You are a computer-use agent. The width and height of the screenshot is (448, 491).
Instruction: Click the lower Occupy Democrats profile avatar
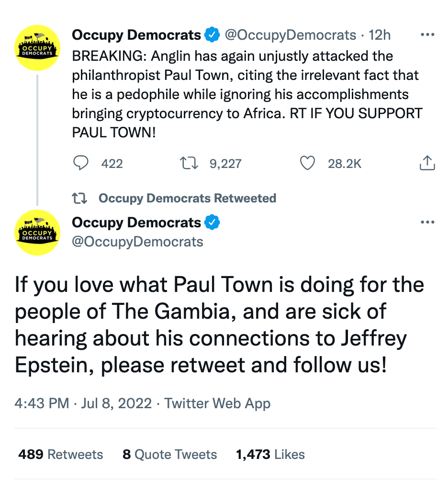pos(37,233)
